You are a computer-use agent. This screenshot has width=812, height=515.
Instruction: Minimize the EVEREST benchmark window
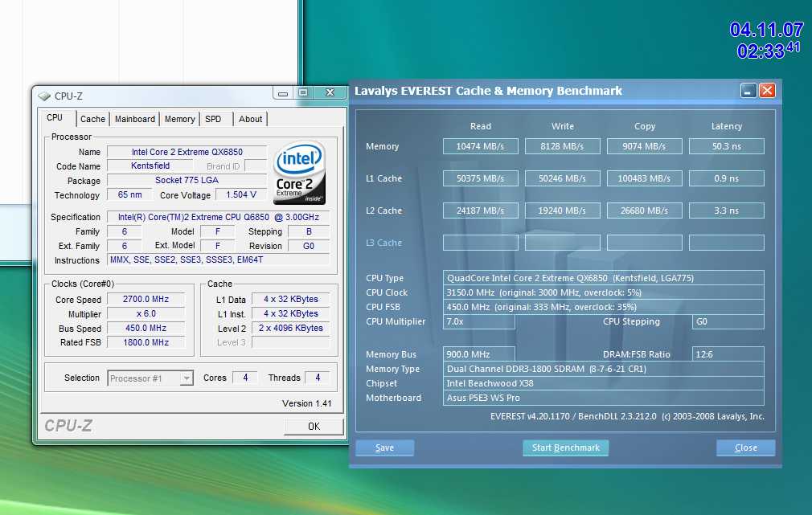click(748, 91)
